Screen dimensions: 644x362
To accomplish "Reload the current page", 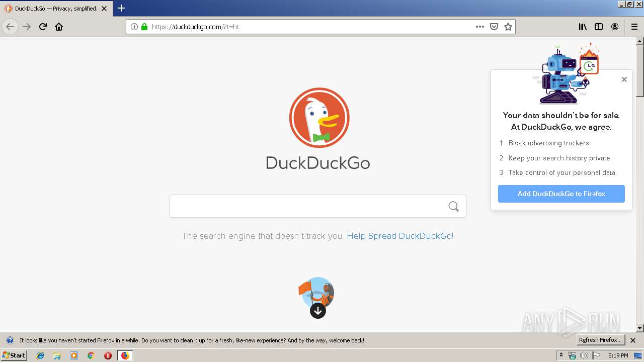I will (x=43, y=27).
